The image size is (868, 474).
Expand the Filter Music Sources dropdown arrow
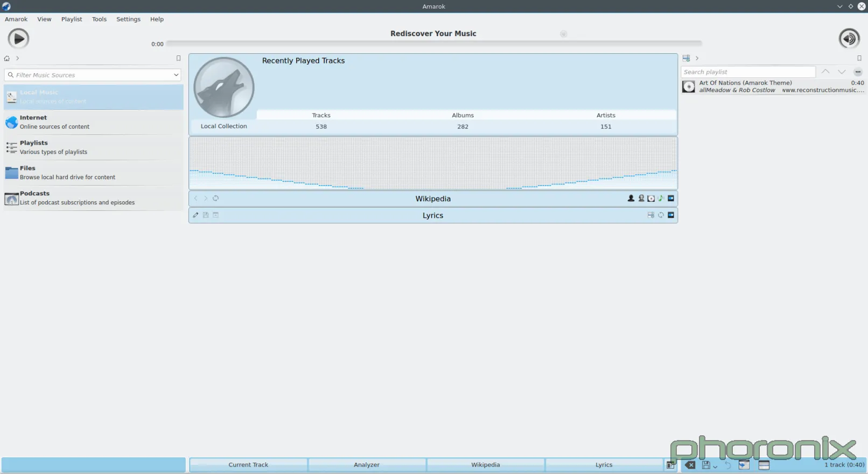(x=176, y=75)
